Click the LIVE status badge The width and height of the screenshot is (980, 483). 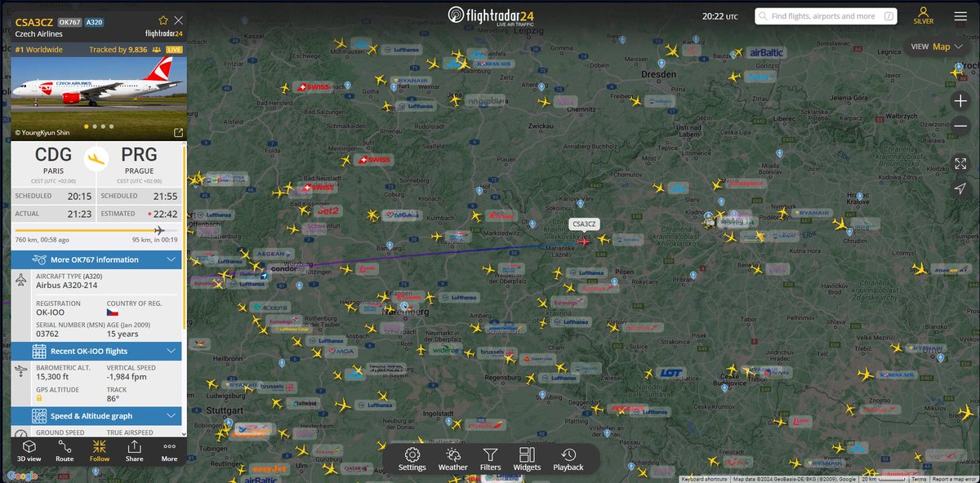click(175, 50)
